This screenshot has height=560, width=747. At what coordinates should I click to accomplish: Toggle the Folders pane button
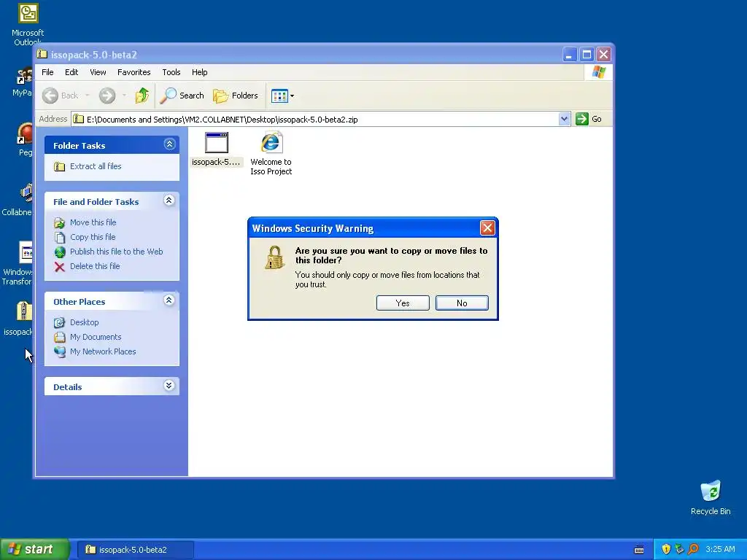(236, 96)
